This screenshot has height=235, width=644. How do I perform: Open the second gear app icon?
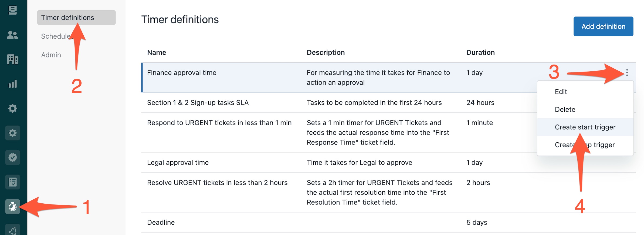point(12,133)
